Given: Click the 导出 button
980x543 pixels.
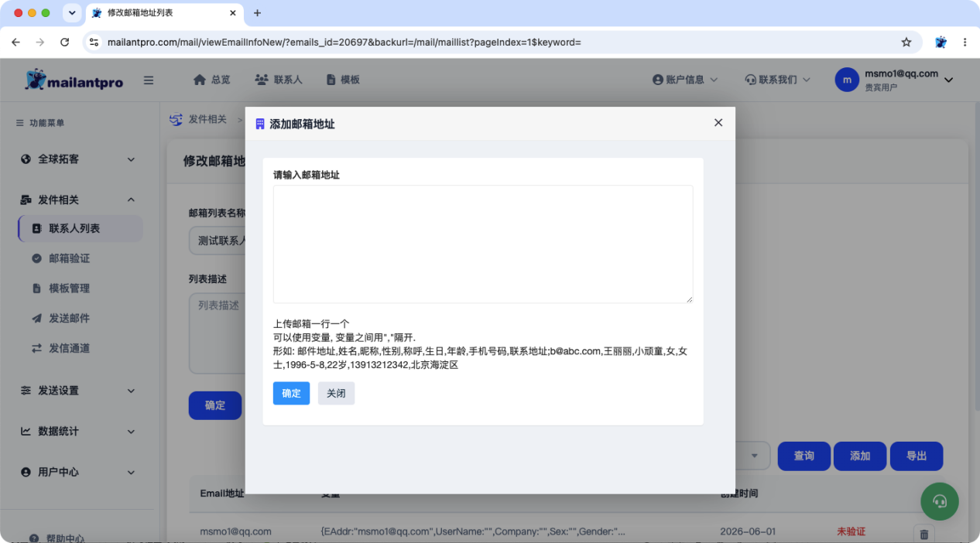Looking at the screenshot, I should pyautogui.click(x=917, y=456).
